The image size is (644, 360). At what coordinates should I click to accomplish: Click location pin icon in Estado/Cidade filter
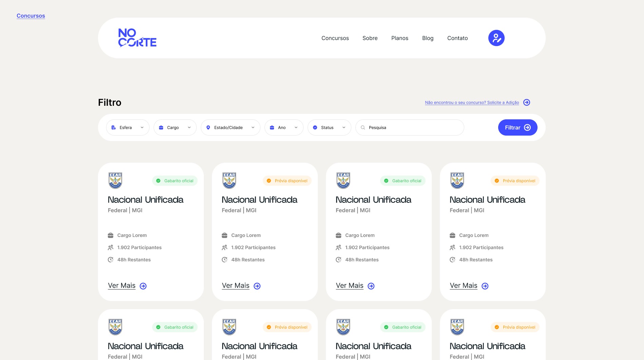click(x=208, y=127)
